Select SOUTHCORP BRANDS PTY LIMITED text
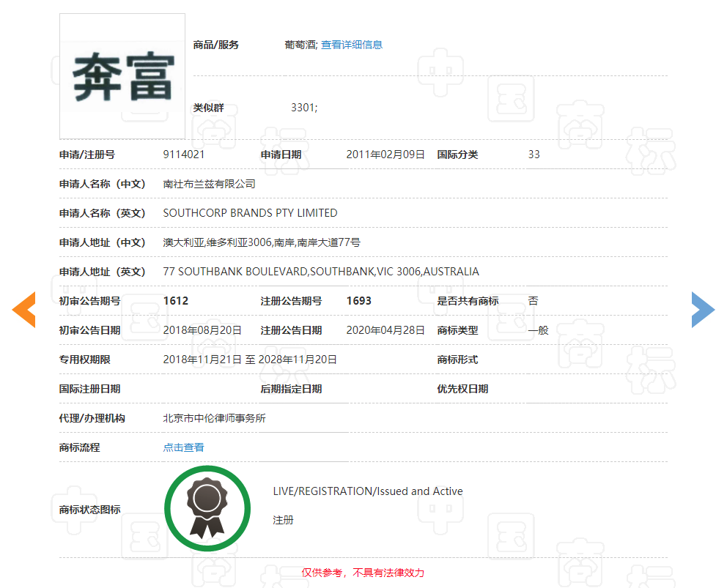The width and height of the screenshot is (727, 588). [x=250, y=213]
